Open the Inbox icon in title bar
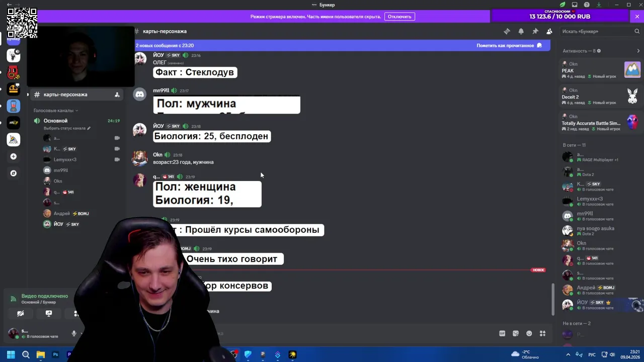 tap(575, 5)
